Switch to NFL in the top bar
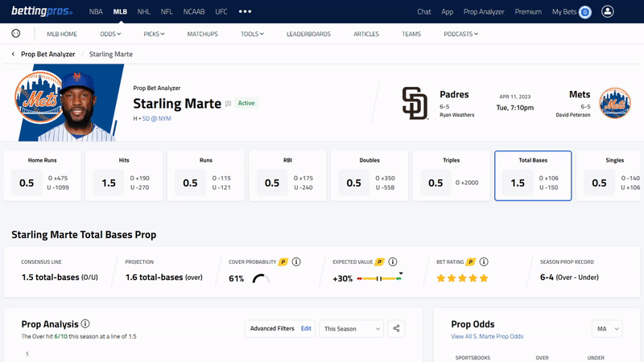Screen dimensions: 644x362 (x=167, y=12)
